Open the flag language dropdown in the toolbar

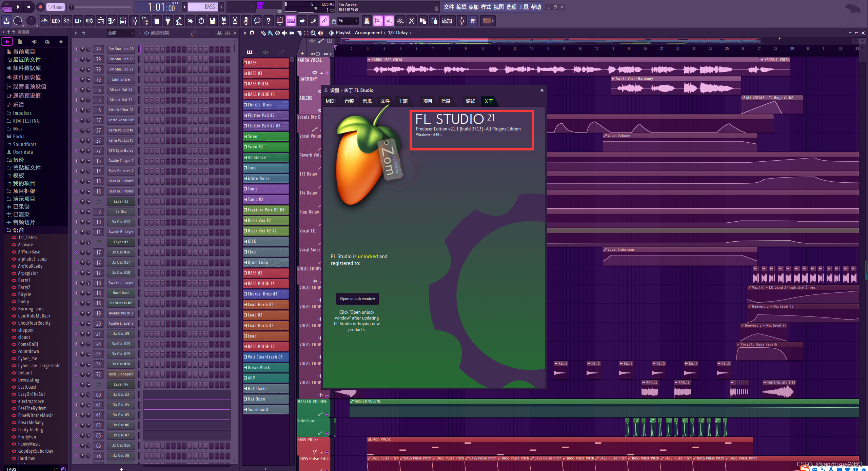click(489, 21)
